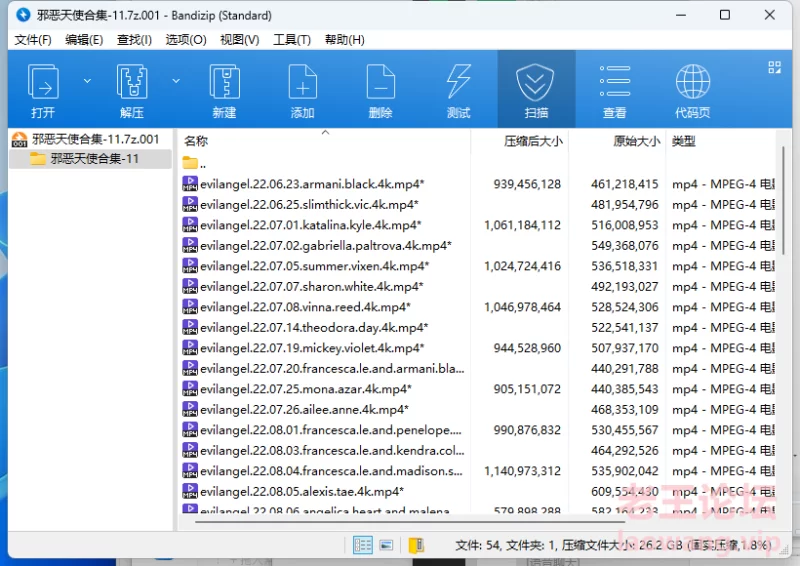Click the horizontal scrollbar under file list
This screenshot has height=566, width=800.
click(x=410, y=522)
